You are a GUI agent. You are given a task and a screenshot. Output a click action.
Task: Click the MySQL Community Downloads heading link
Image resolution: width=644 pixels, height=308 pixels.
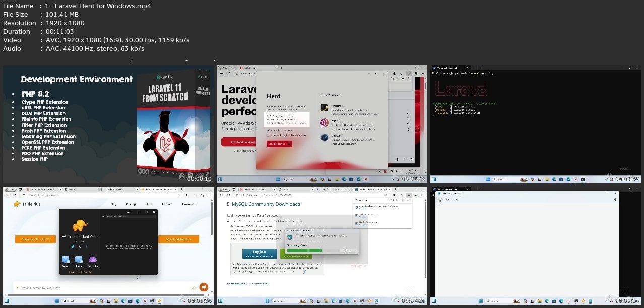(x=266, y=204)
